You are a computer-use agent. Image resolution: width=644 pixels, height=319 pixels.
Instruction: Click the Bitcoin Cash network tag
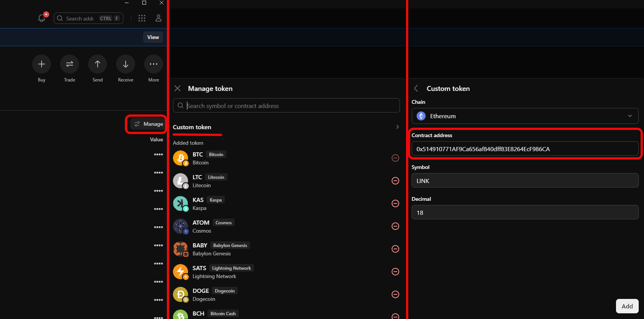point(223,314)
